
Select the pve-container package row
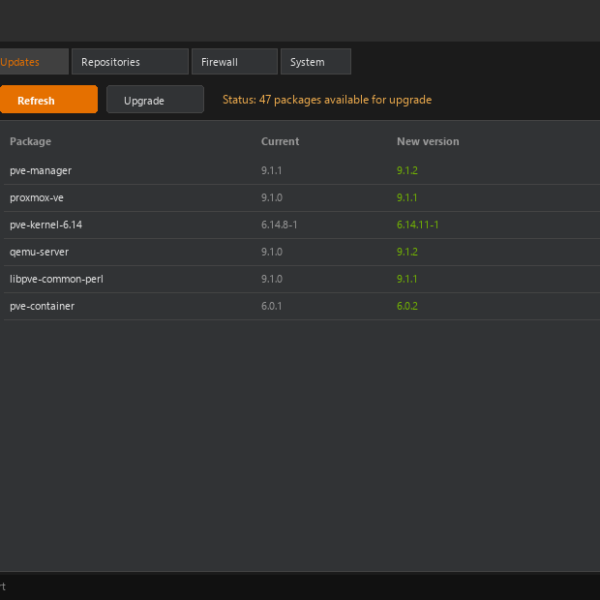click(302, 307)
